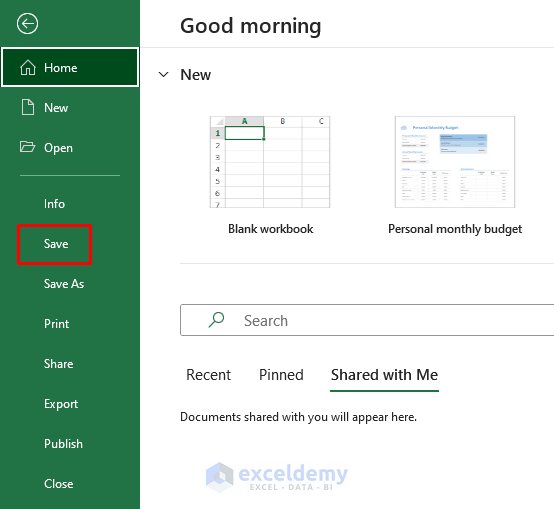Click the New blank page icon
The width and height of the screenshot is (554, 509).
(28, 107)
